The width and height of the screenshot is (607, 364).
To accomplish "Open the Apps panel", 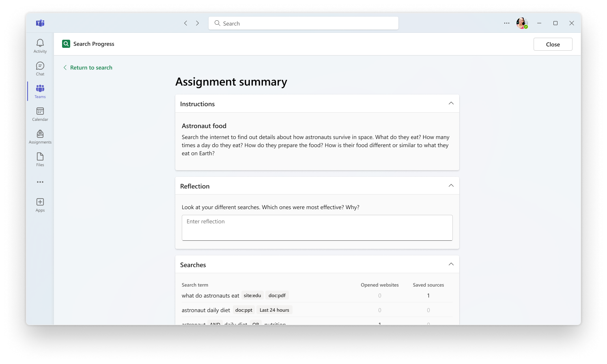I will pyautogui.click(x=40, y=204).
